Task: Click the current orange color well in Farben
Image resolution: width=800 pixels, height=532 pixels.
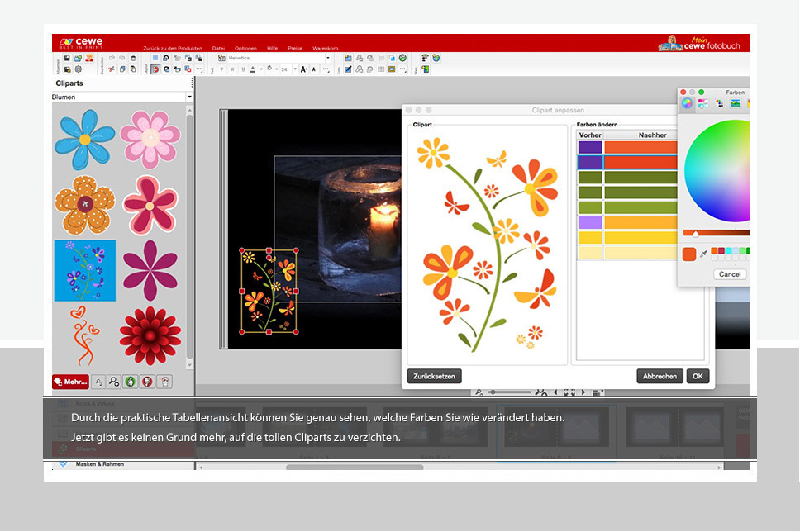Action: 688,254
